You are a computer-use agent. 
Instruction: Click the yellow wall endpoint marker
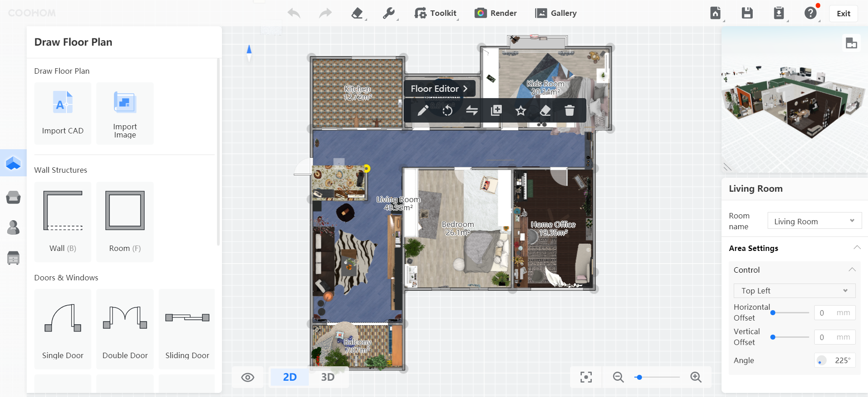[x=367, y=169]
